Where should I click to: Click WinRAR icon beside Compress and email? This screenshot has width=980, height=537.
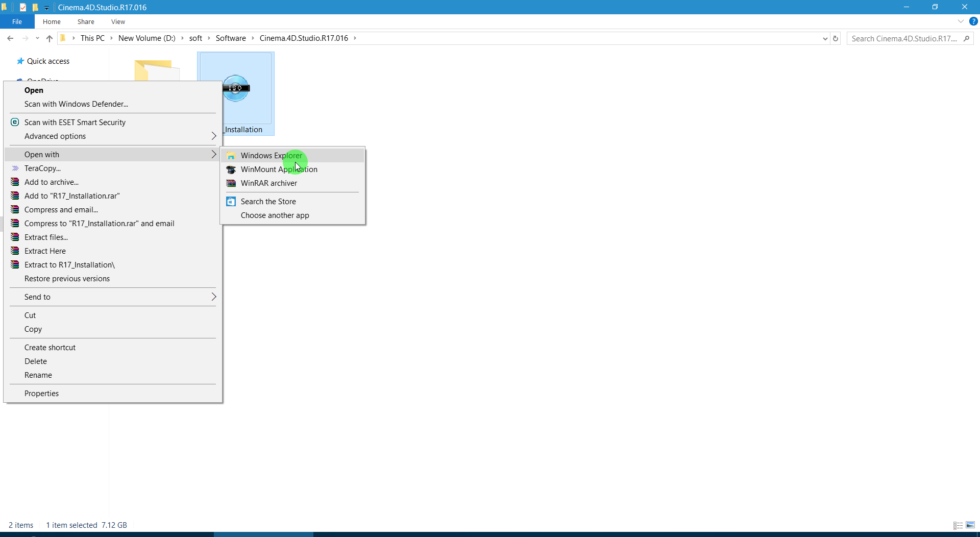pyautogui.click(x=15, y=210)
